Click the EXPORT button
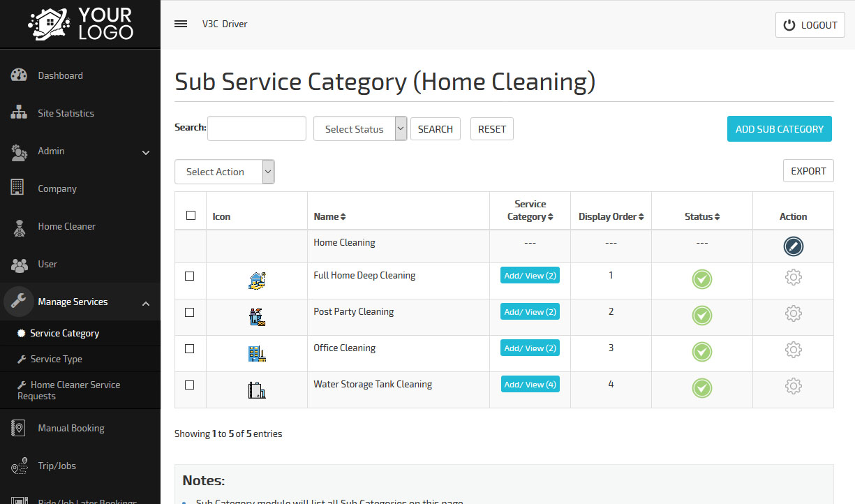 click(808, 170)
